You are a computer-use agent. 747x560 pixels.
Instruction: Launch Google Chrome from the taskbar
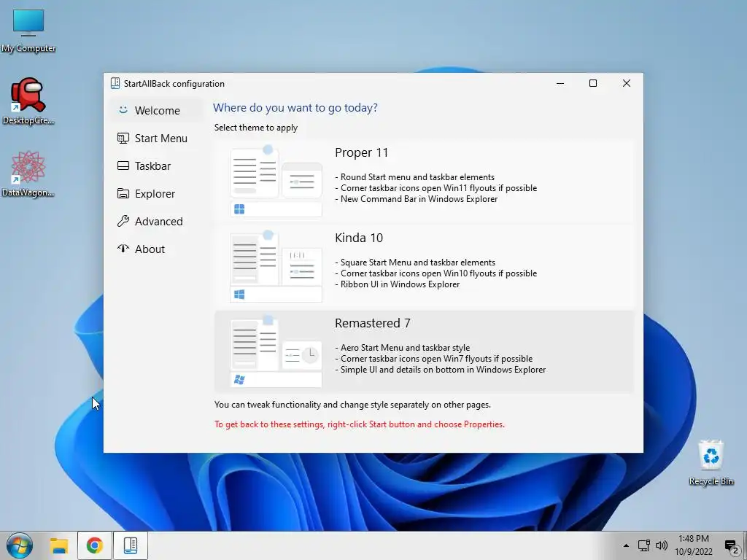95,545
